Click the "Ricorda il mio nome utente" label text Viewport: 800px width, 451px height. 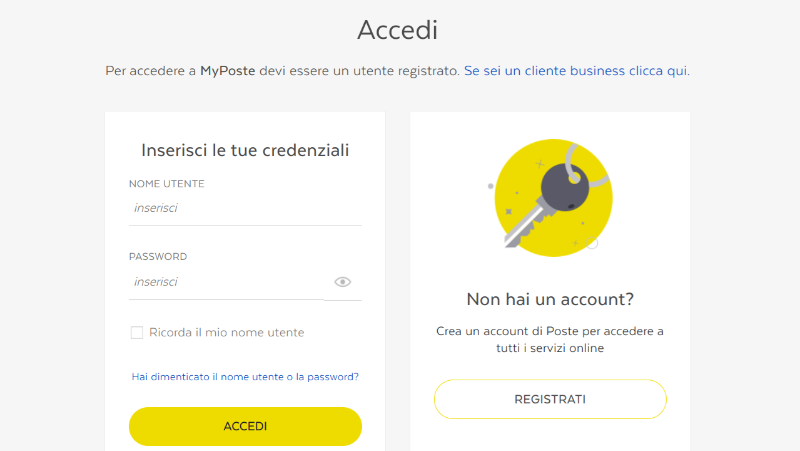[x=227, y=332]
